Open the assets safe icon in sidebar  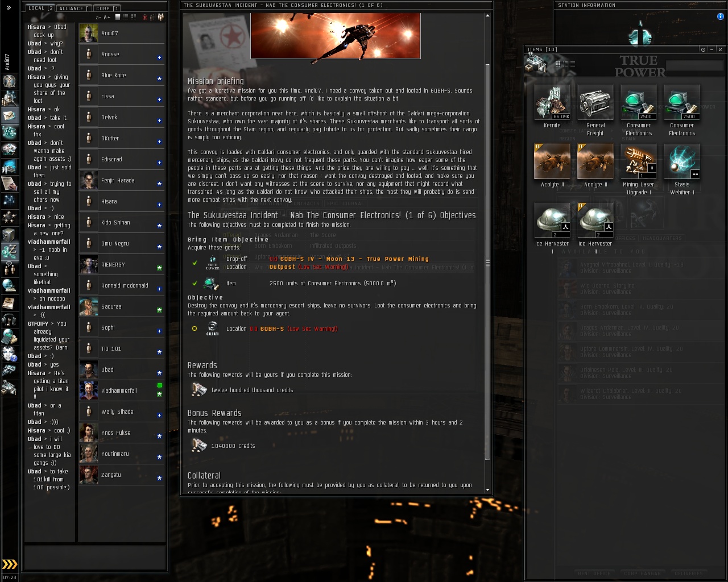point(9,234)
